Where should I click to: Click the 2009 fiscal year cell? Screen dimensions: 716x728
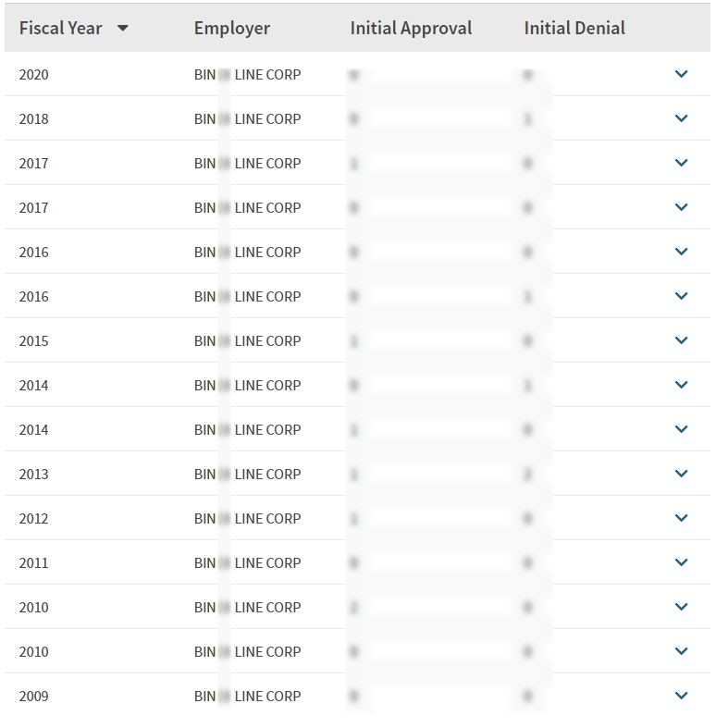pos(33,696)
